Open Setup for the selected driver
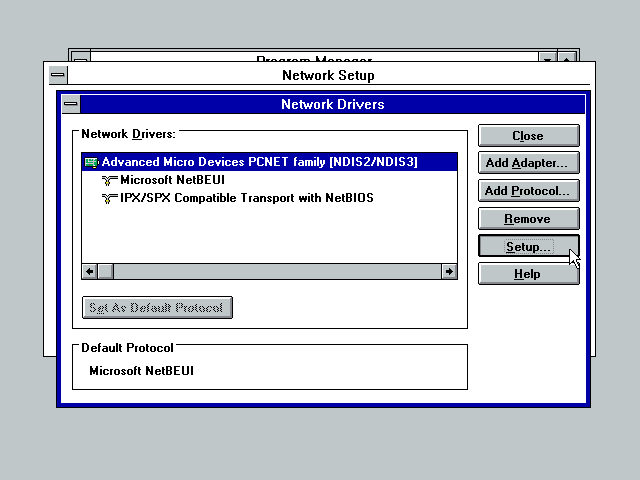 529,247
